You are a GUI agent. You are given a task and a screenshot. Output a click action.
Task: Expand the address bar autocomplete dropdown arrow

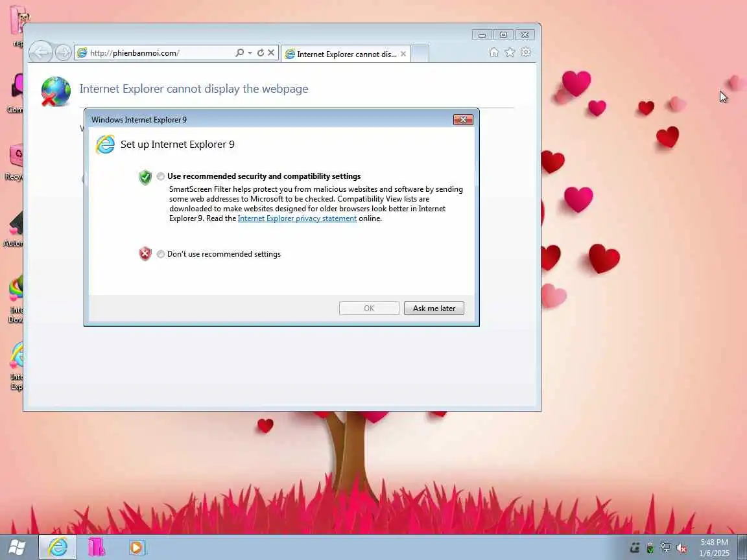[x=250, y=53]
